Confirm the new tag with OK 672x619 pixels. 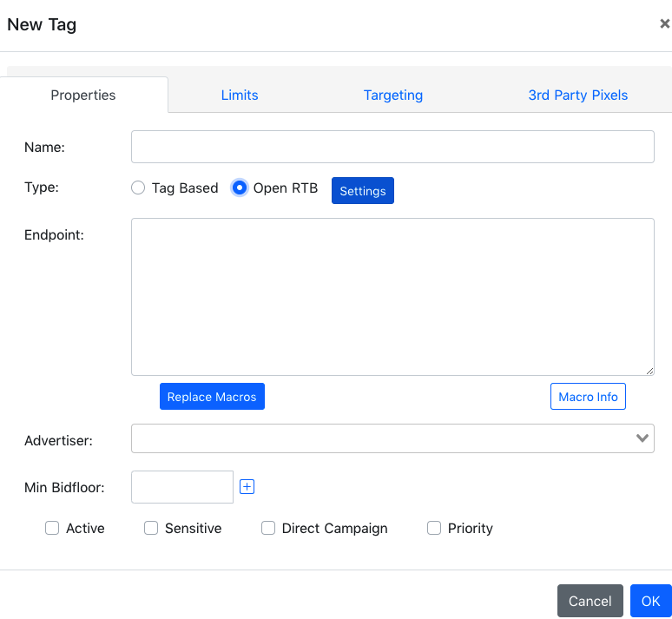click(650, 601)
